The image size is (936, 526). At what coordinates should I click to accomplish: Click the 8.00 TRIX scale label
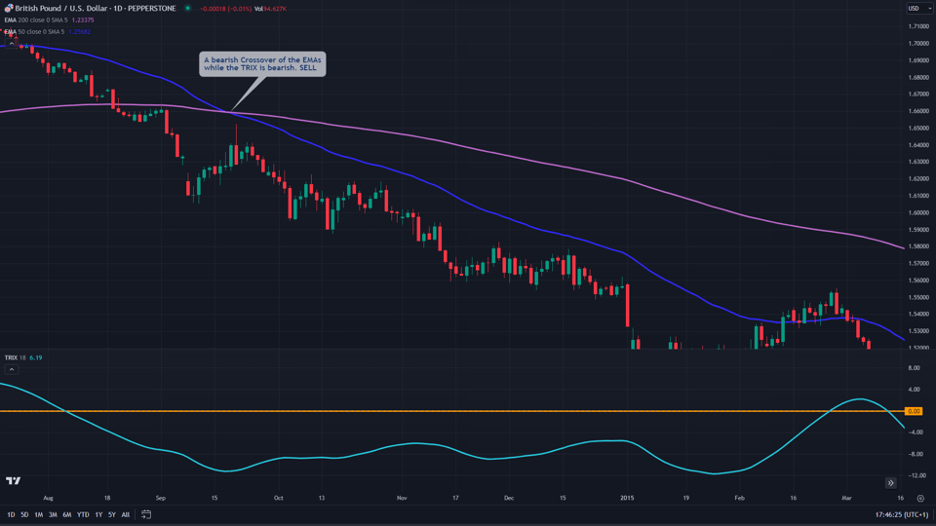coord(914,368)
